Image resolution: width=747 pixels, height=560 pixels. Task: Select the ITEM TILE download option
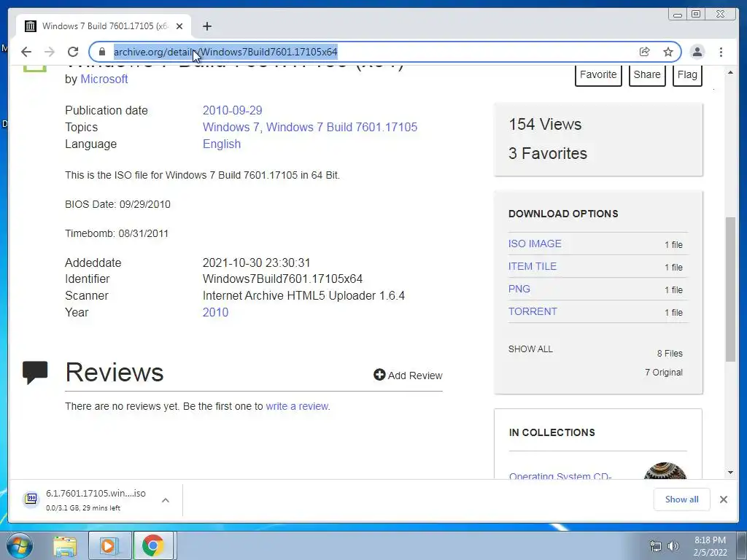532,266
